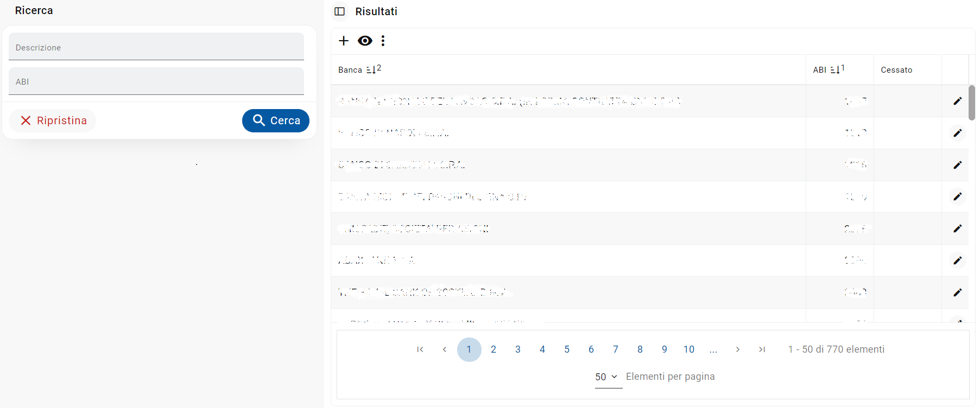Toggle the search sidebar panel icon

coord(340,11)
